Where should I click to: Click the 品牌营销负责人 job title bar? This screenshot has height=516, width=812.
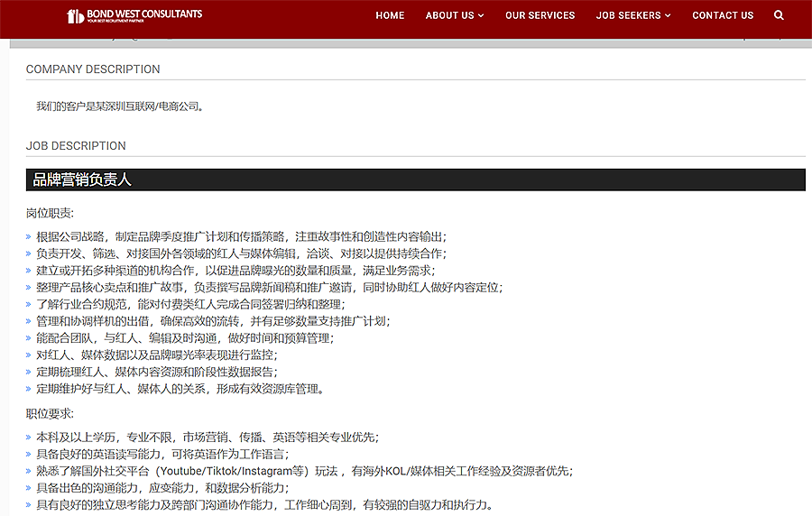point(415,180)
